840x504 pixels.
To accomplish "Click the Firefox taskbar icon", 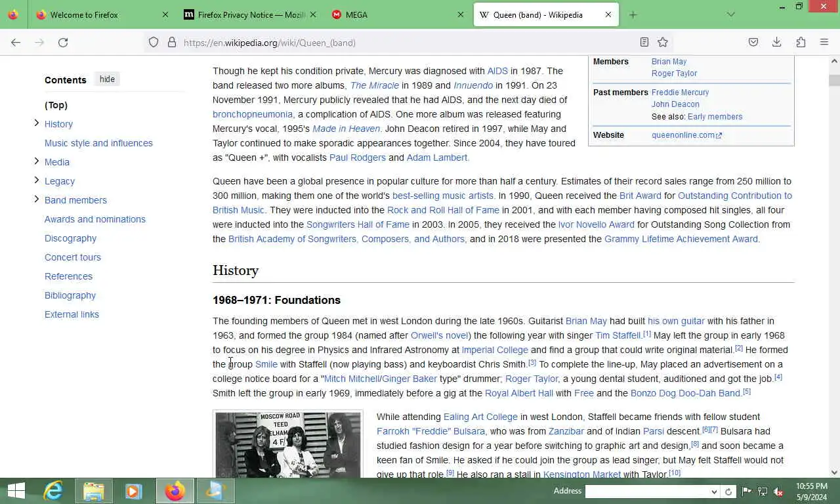I will tap(175, 491).
